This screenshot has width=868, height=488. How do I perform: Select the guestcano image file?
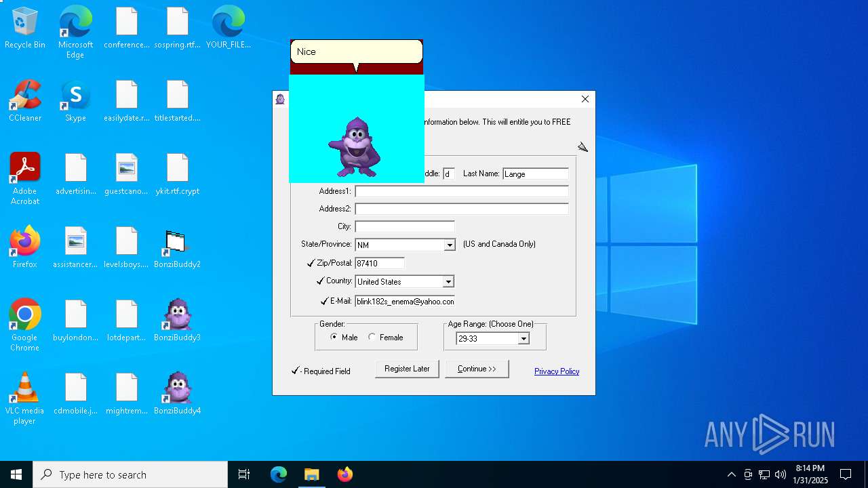point(127,175)
